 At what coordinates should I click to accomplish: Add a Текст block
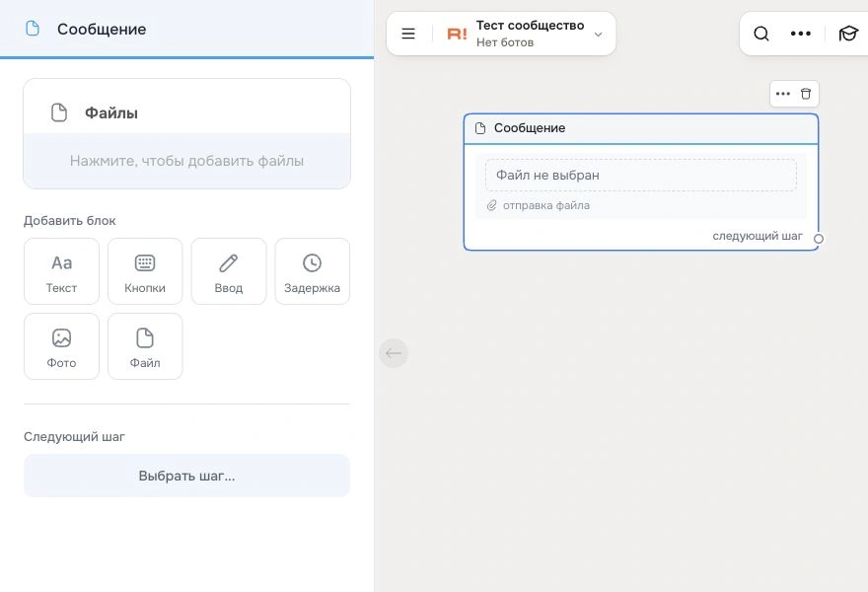[61, 271]
